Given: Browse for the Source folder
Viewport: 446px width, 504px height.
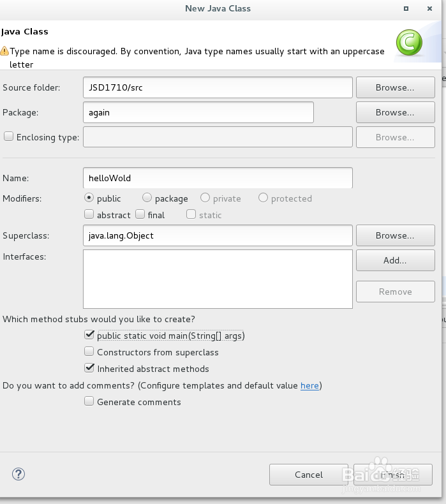Looking at the screenshot, I should pos(395,87).
